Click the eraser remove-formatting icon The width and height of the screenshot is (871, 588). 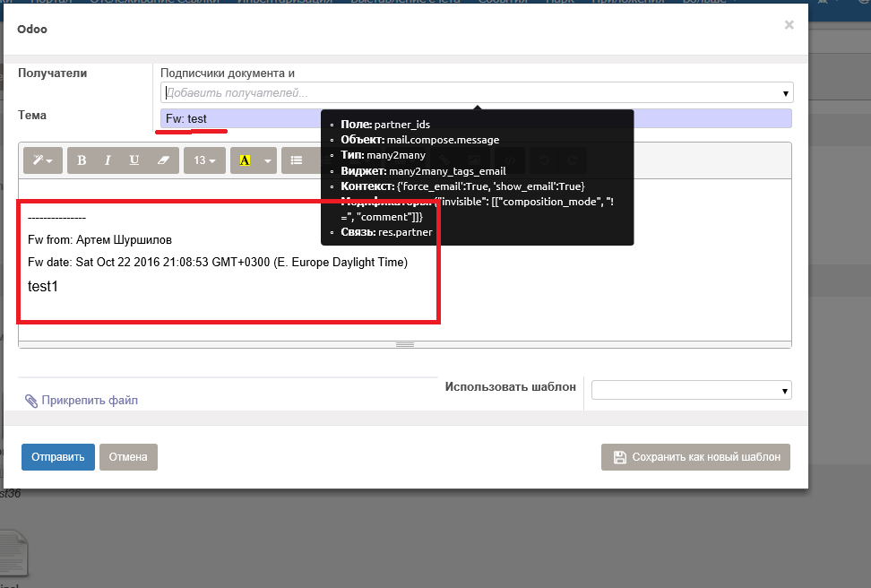click(x=163, y=160)
